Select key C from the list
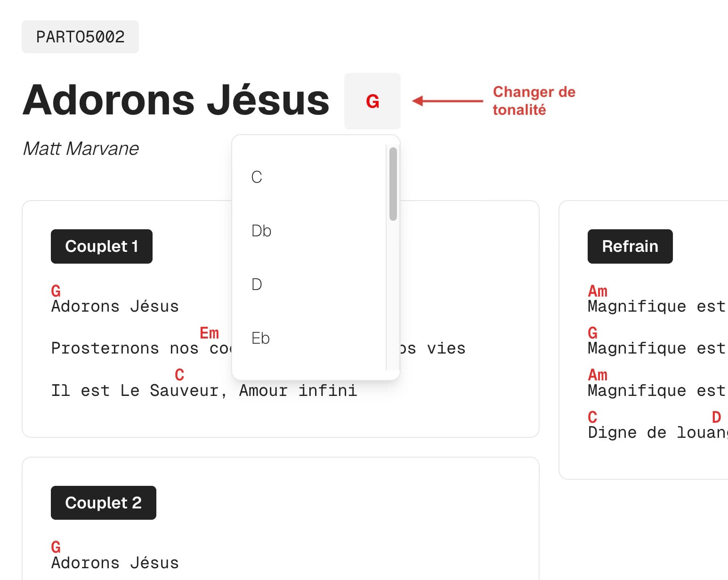Viewport: 728px width, 580px height. (257, 177)
